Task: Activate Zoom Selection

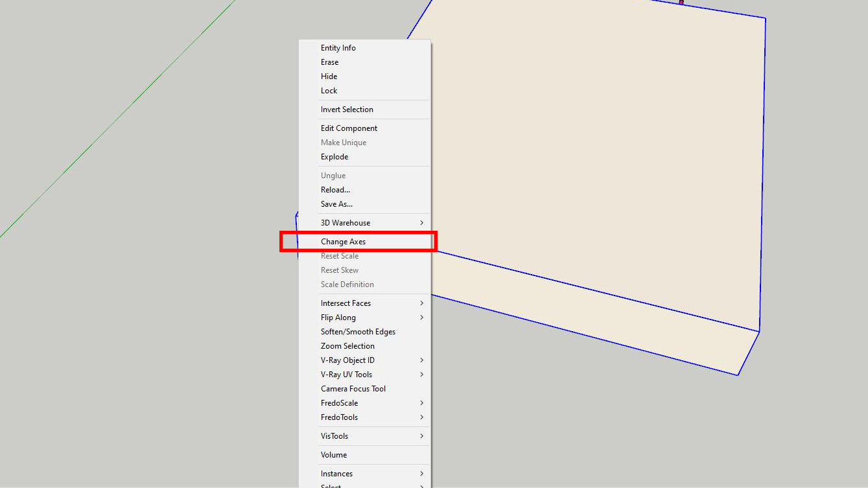Action: 347,345
